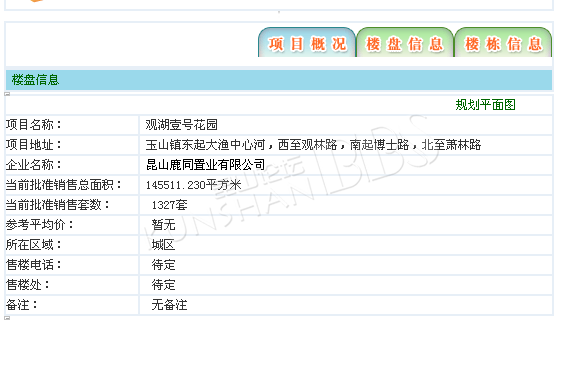Select the project name 观湖壹号花园
The height and width of the screenshot is (365, 580).
(x=181, y=125)
